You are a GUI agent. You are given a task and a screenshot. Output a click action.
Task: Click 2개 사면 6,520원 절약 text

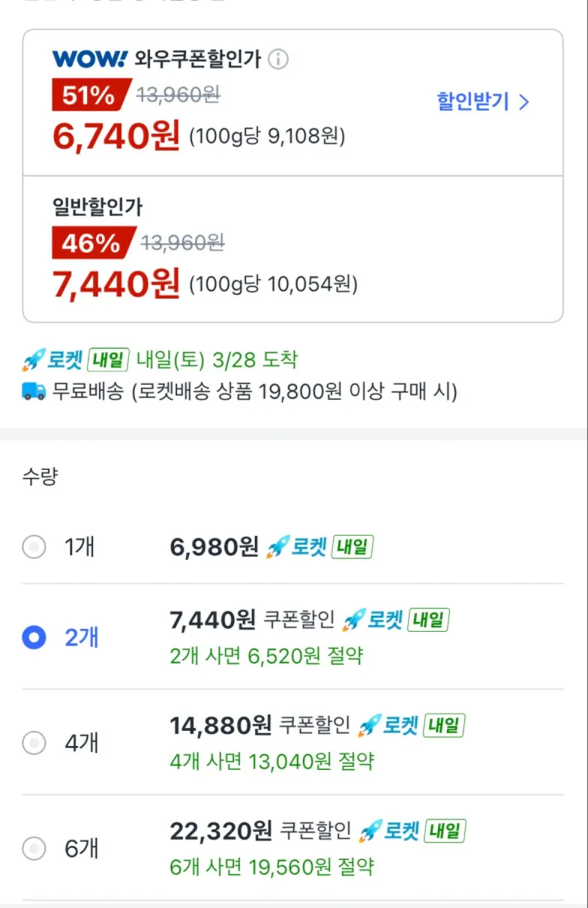coord(266,656)
